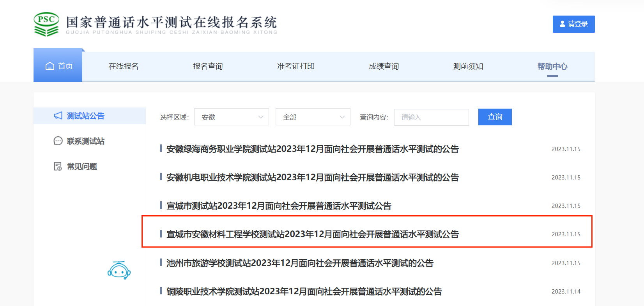The height and width of the screenshot is (306, 644).
Task: Click the 查询内容 input field
Action: (x=432, y=117)
